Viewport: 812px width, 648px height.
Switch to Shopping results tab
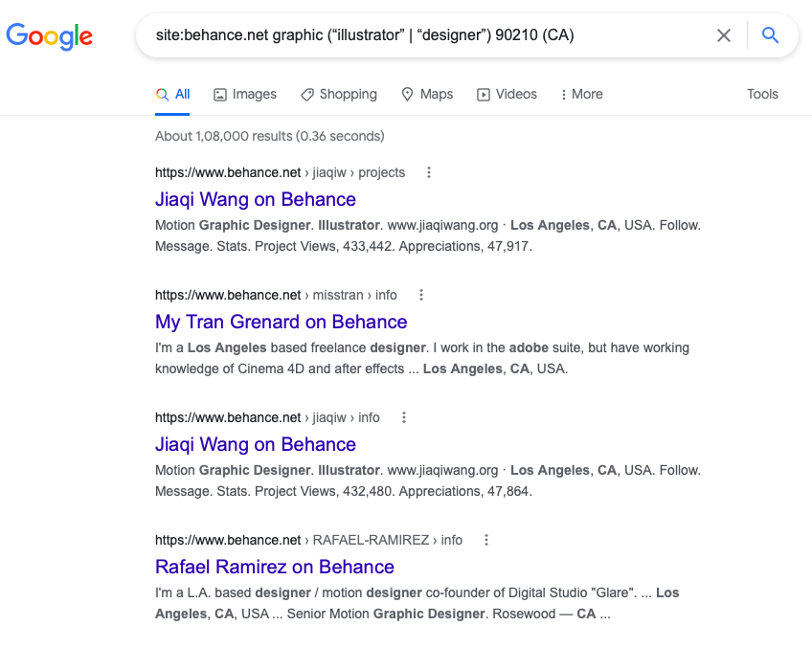coord(338,94)
